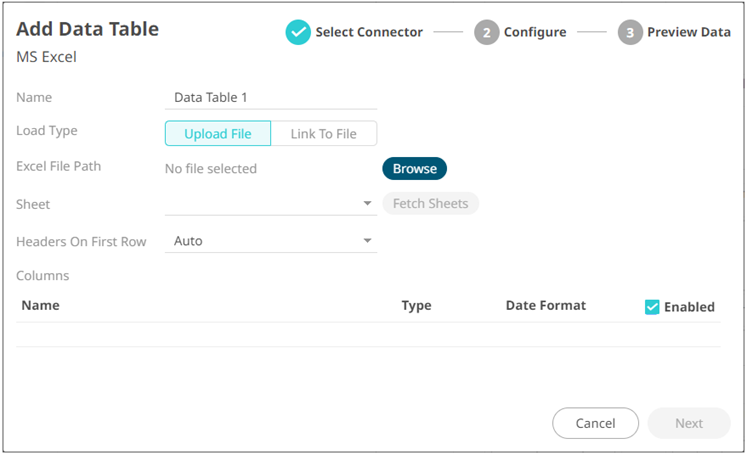
Task: Click the Preview Data step label
Action: 689,32
